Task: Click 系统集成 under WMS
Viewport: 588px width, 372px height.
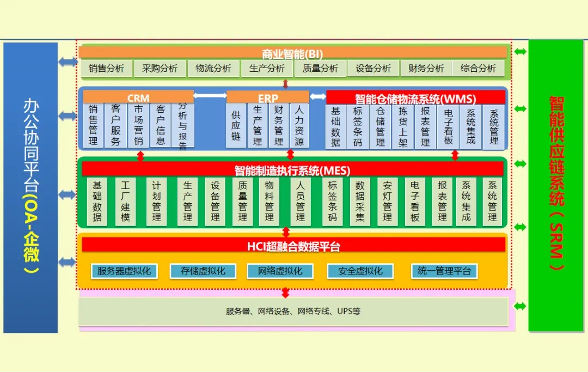Action: click(x=470, y=127)
